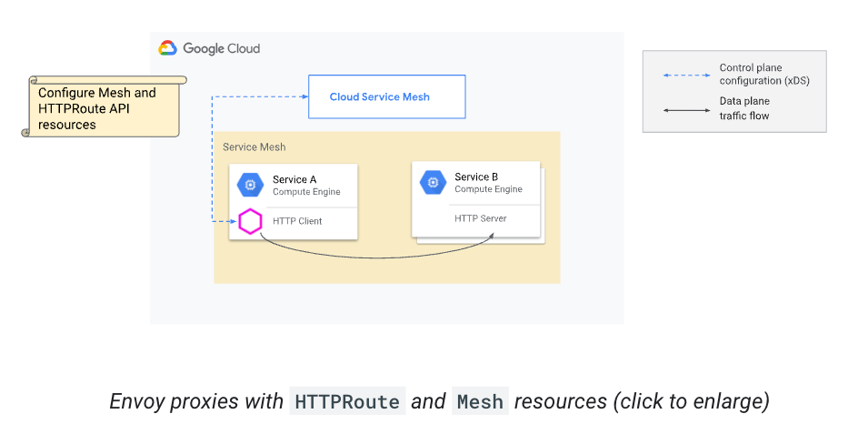Click "Data plane traffic flow" legend text
Image resolution: width=868 pixels, height=434 pixels.
click(744, 108)
